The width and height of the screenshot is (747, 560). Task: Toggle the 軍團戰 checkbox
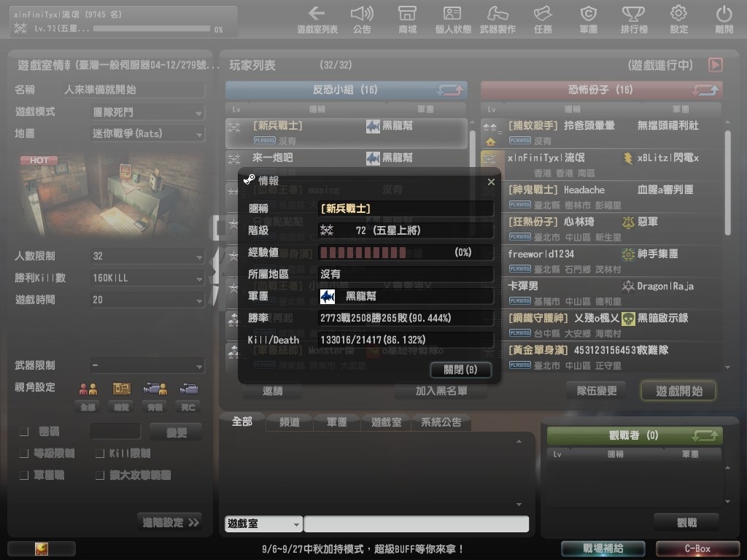24,475
